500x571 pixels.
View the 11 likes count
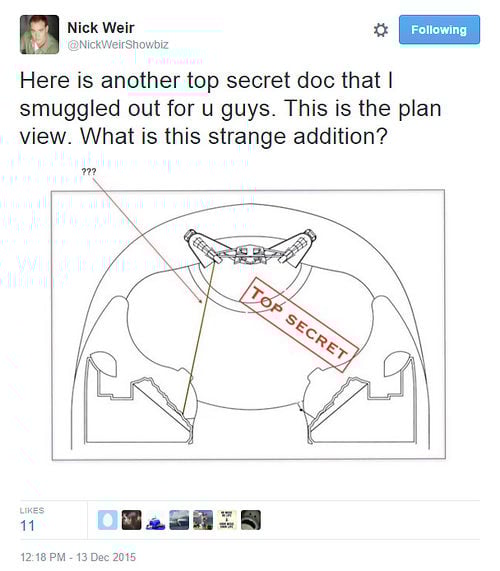(27, 526)
